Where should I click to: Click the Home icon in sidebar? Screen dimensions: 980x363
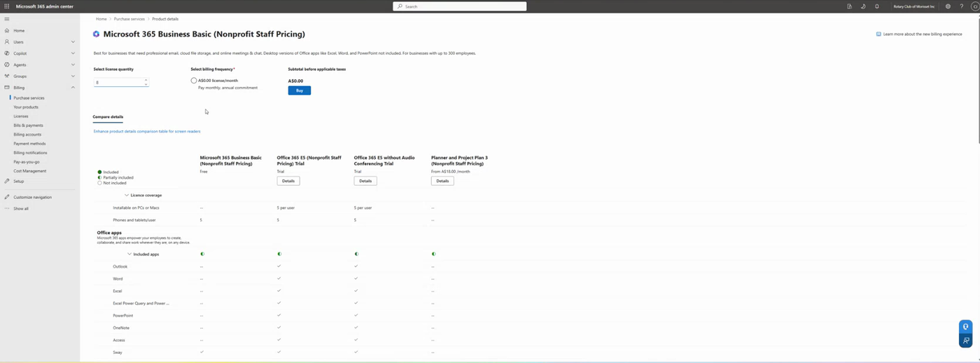point(7,31)
